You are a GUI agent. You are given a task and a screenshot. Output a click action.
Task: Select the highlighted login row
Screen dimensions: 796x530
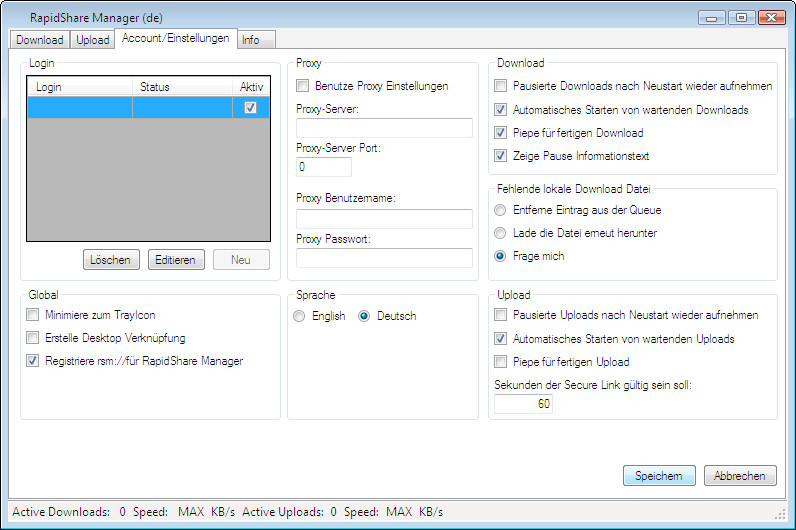click(x=148, y=108)
